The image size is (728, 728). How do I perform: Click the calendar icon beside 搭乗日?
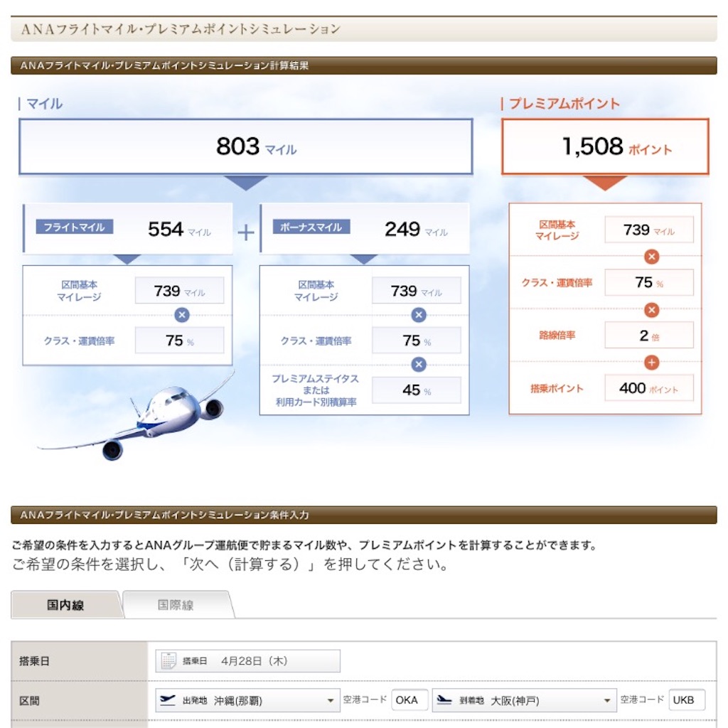coord(168,660)
